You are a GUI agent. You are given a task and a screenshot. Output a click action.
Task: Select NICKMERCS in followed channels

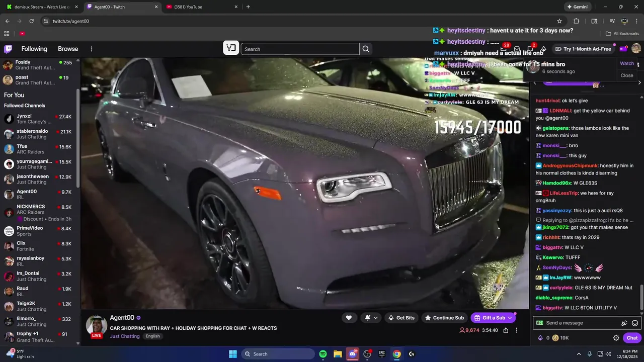pyautogui.click(x=38, y=213)
